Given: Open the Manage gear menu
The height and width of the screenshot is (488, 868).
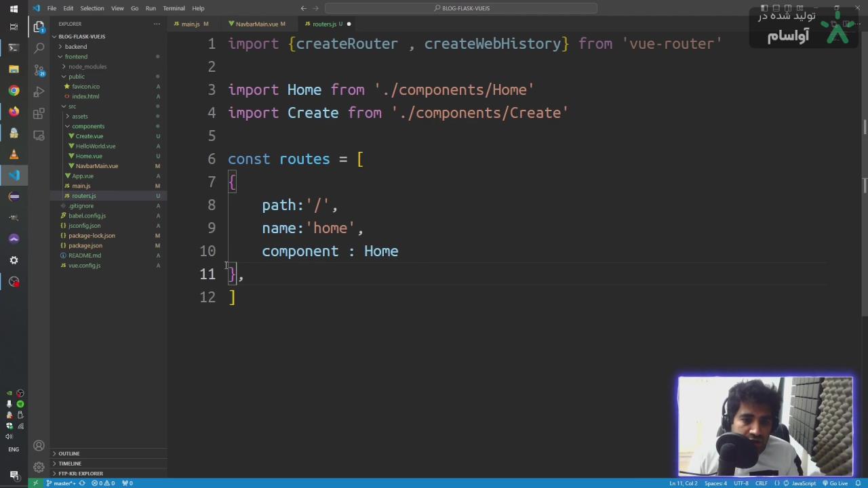Looking at the screenshot, I should tap(39, 467).
